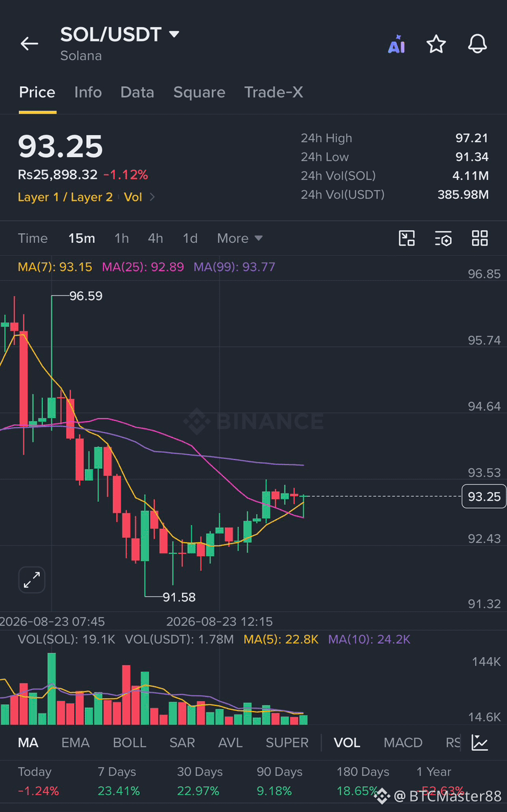Select the 15m interval
The width and height of the screenshot is (507, 812).
click(81, 238)
